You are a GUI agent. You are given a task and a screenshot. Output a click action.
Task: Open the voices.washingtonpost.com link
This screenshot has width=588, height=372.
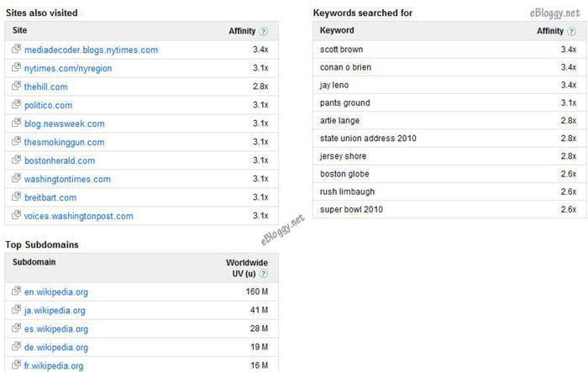tap(79, 216)
